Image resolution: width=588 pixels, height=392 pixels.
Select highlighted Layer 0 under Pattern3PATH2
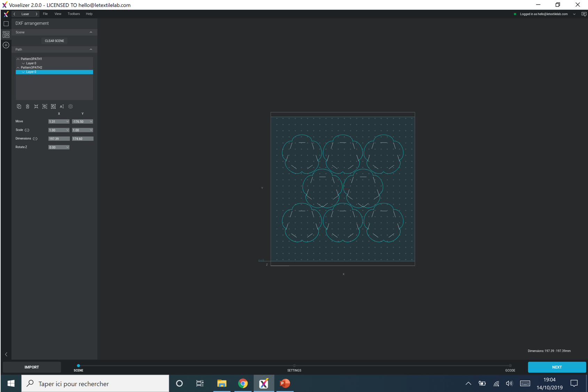54,72
